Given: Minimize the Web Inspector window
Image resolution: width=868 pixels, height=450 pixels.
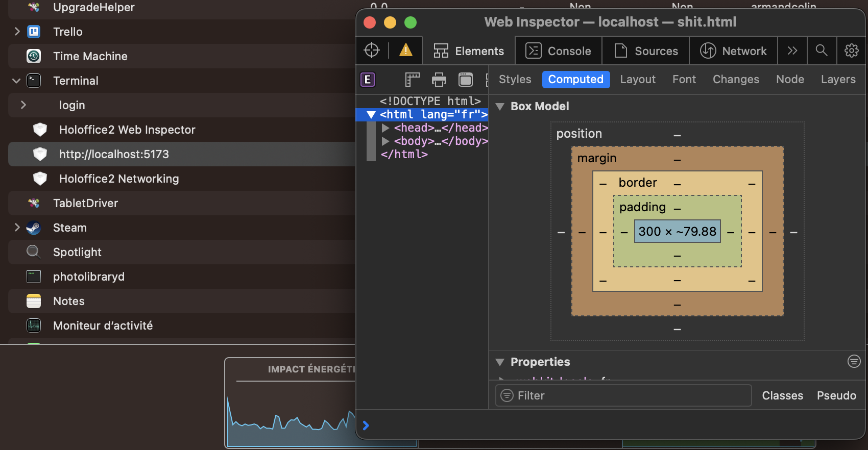Looking at the screenshot, I should 390,22.
